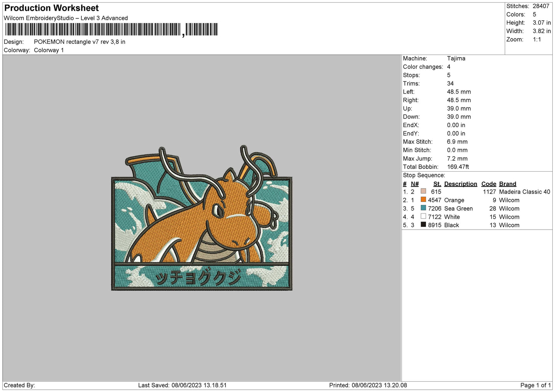Click the Page 1 of 1 footer text

coord(535,385)
